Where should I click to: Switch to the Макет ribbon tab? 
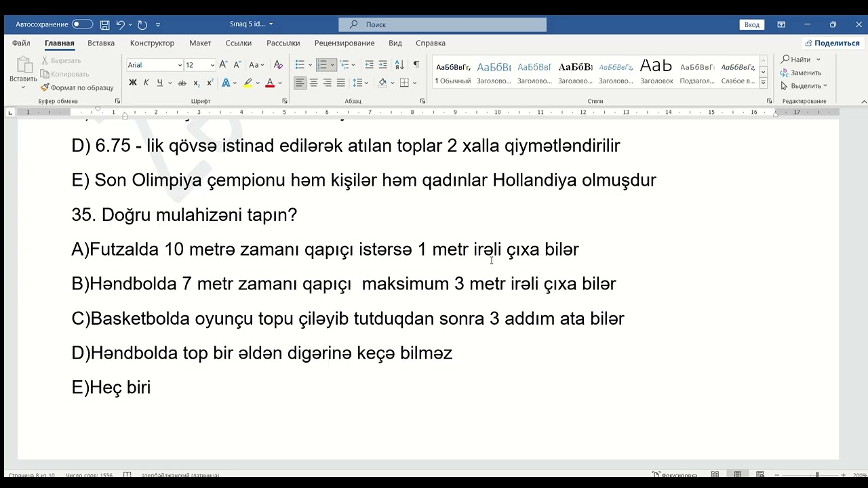pos(200,43)
